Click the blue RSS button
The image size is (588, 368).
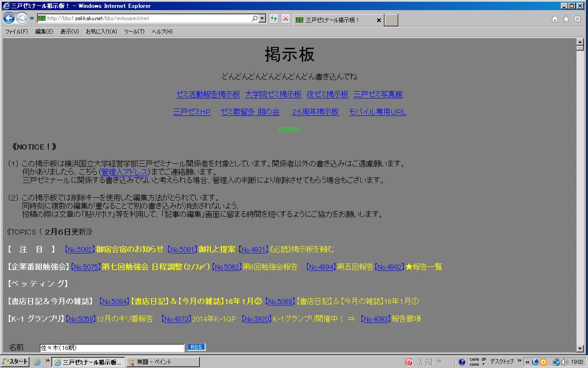196,347
